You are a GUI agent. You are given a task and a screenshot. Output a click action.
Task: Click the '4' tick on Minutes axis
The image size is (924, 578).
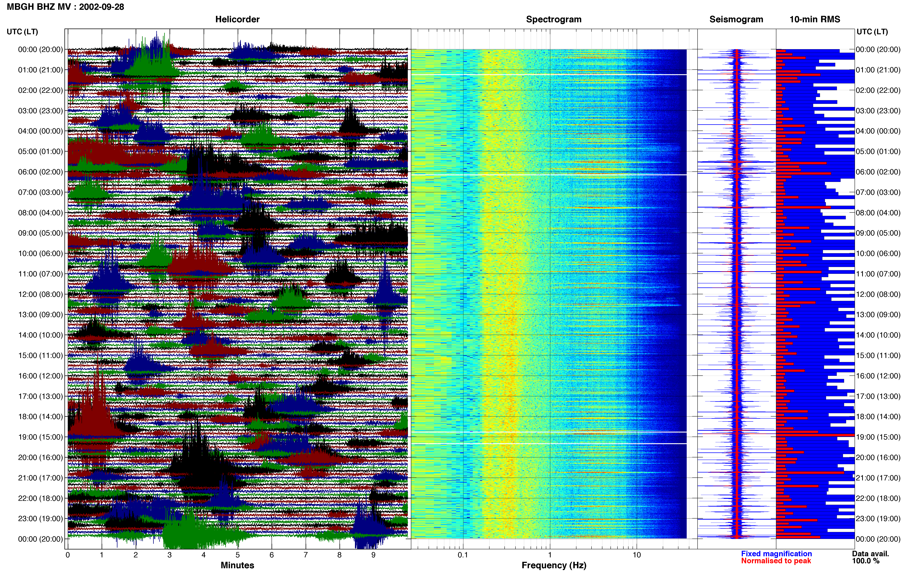click(x=204, y=555)
